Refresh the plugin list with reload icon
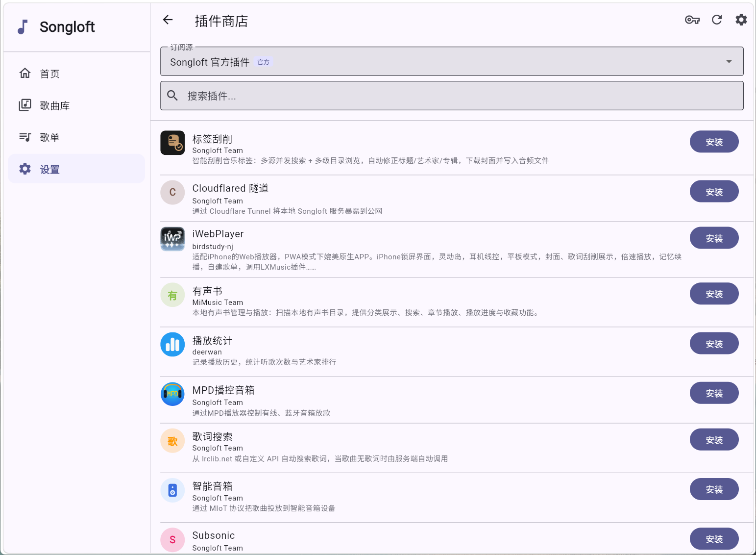The height and width of the screenshot is (555, 756). [x=717, y=20]
